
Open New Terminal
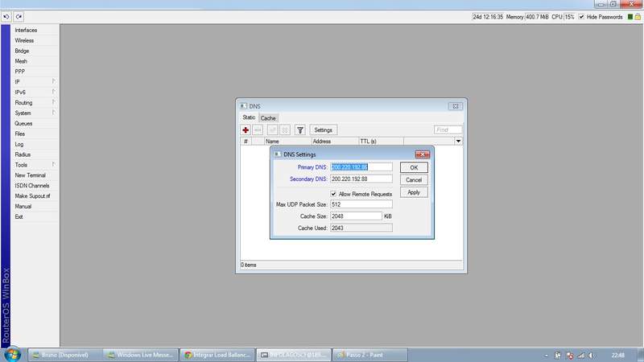[x=30, y=175]
